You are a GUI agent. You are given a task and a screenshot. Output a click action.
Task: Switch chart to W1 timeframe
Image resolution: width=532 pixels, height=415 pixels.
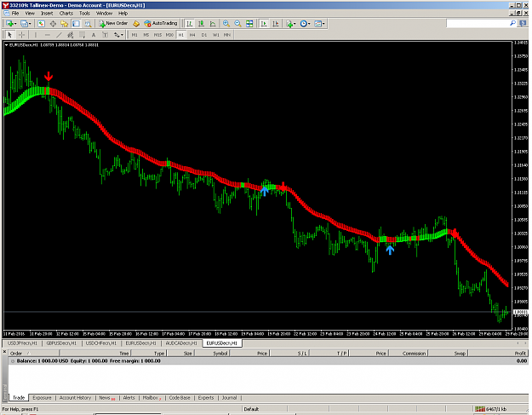216,35
